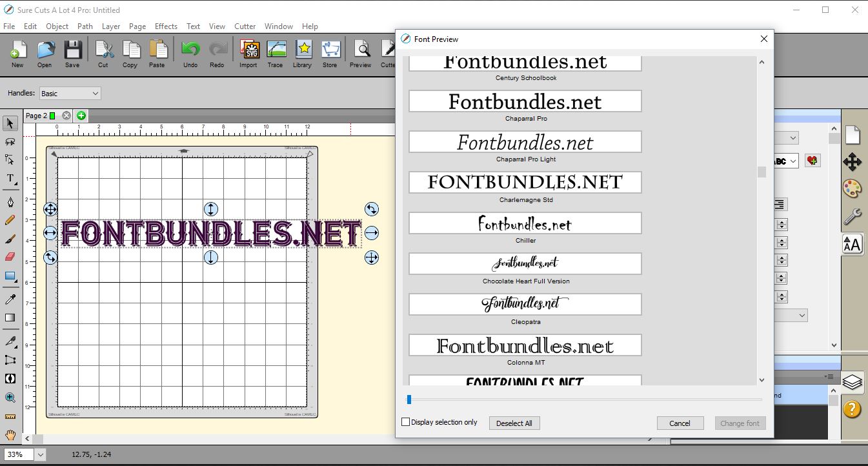
Task: Click the Undo toolbar icon
Action: pyautogui.click(x=190, y=54)
